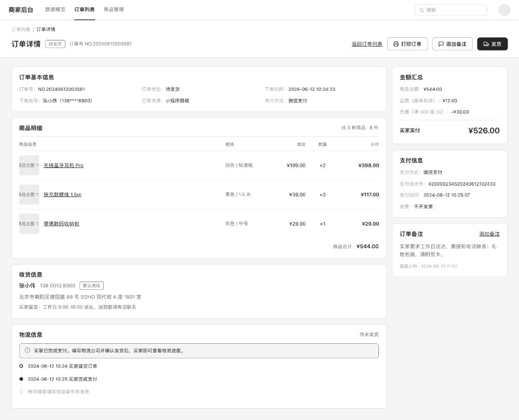
Task: Click the 尚未发货 logistics status text
Action: pos(369,334)
